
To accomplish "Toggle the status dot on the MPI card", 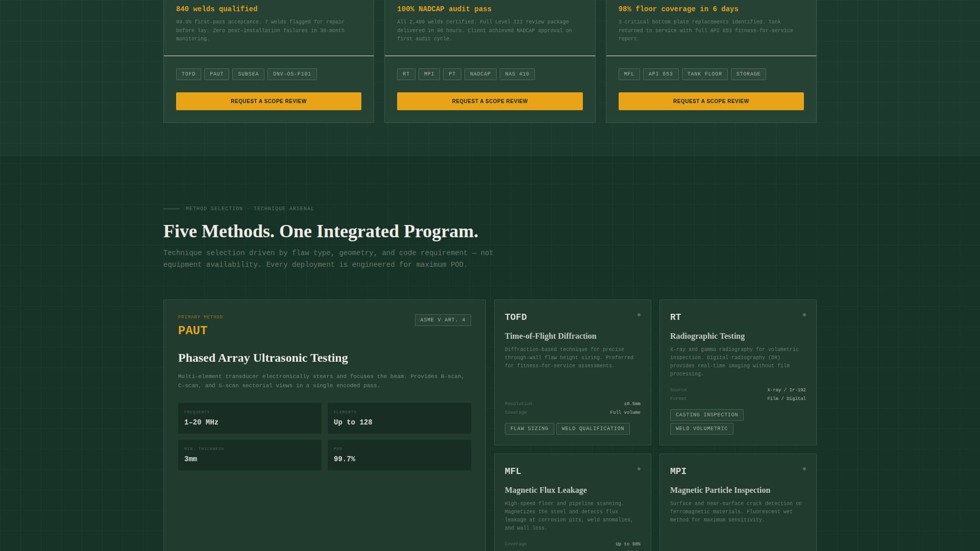I will pyautogui.click(x=805, y=469).
